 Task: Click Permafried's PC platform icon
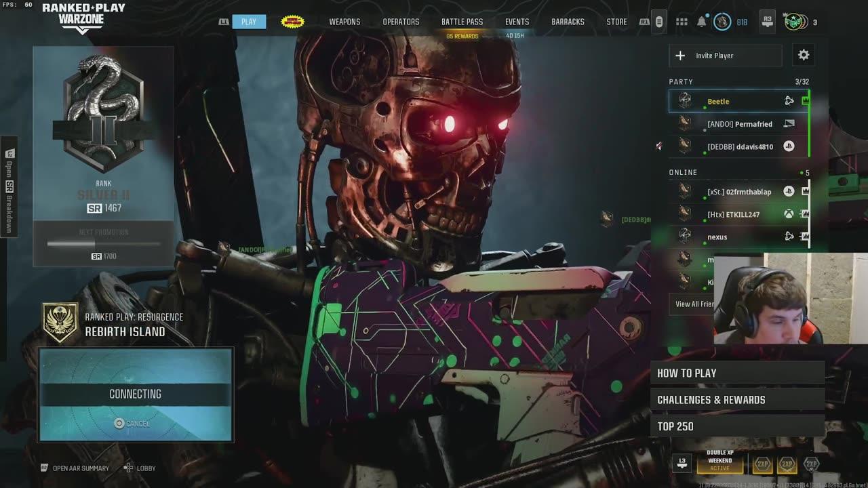tap(789, 124)
